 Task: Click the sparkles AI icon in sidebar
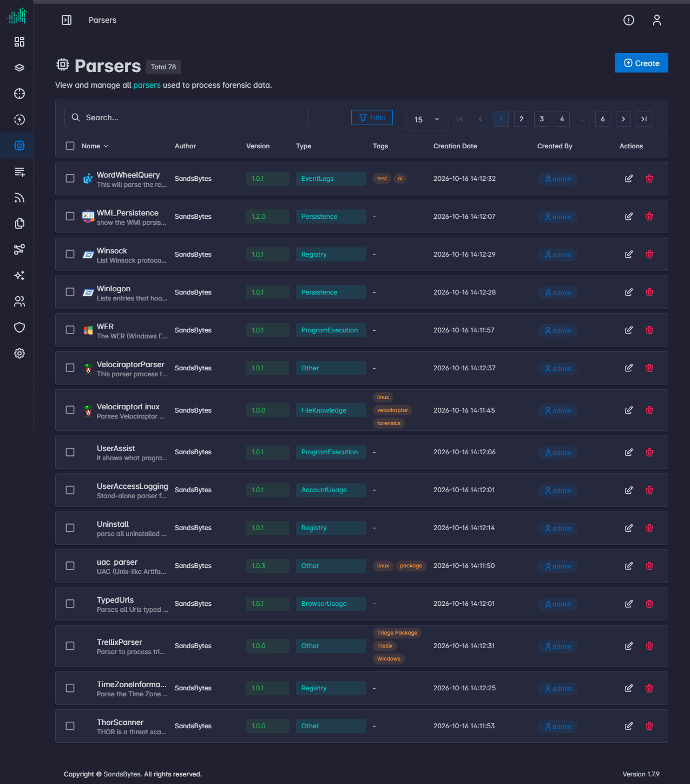pyautogui.click(x=19, y=276)
